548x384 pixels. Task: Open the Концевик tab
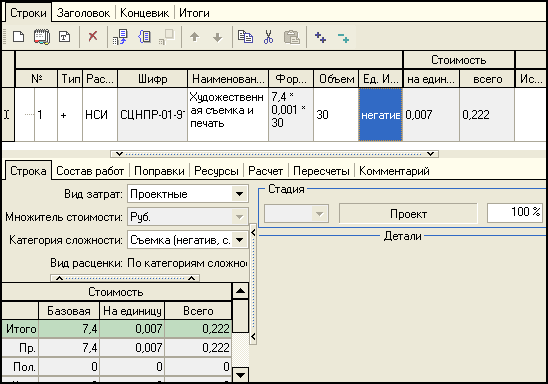(x=144, y=13)
